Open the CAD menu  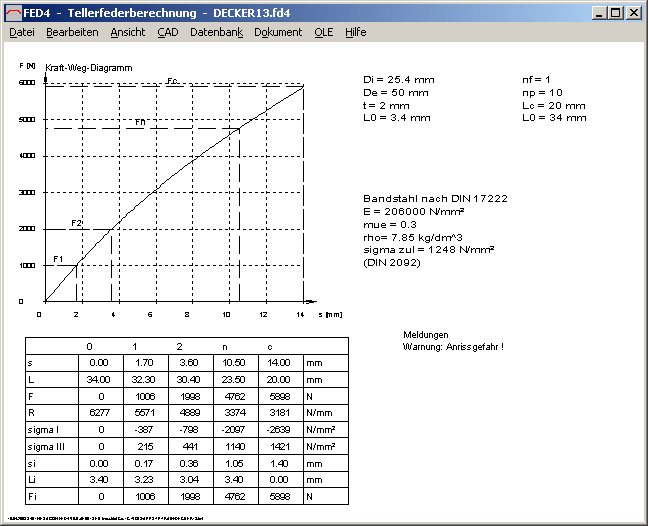(x=168, y=32)
